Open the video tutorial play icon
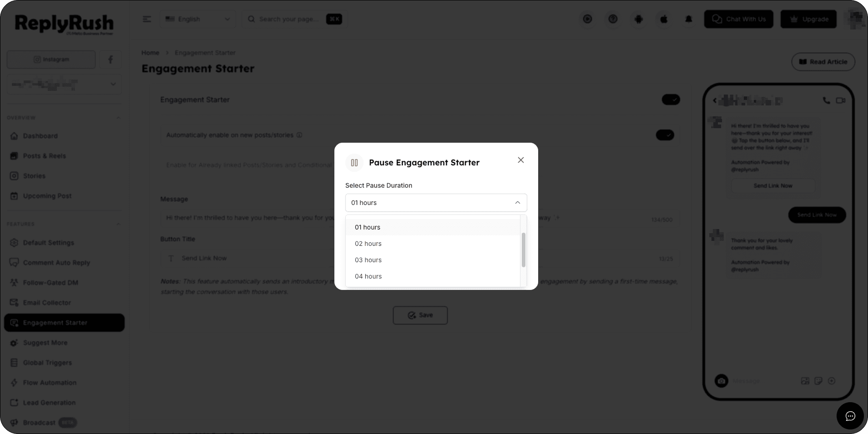The height and width of the screenshot is (434, 868). coord(588,19)
